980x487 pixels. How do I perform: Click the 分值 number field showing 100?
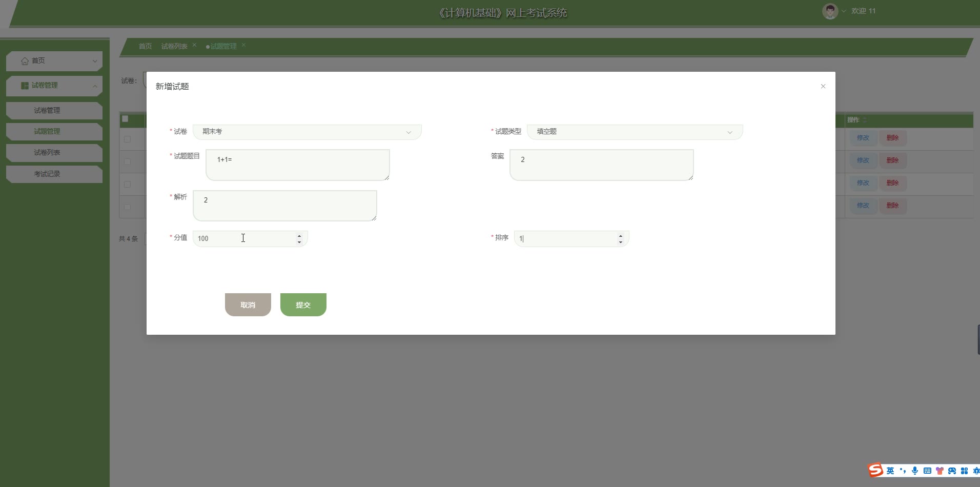pyautogui.click(x=250, y=238)
